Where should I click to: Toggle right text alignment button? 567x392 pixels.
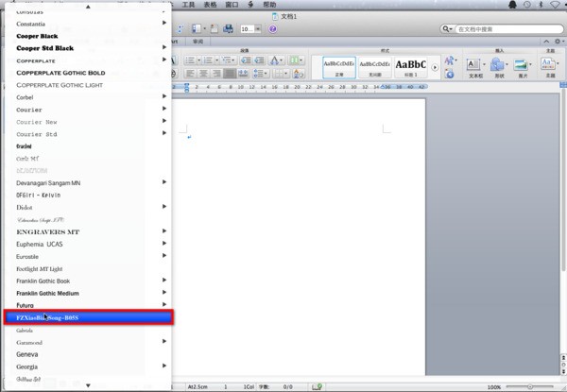pyautogui.click(x=216, y=74)
